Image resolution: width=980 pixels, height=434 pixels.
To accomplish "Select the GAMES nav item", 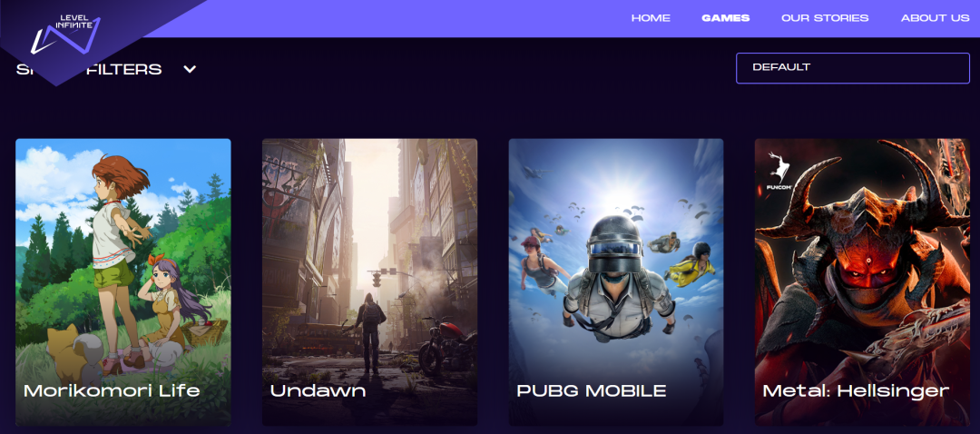I will tap(726, 18).
